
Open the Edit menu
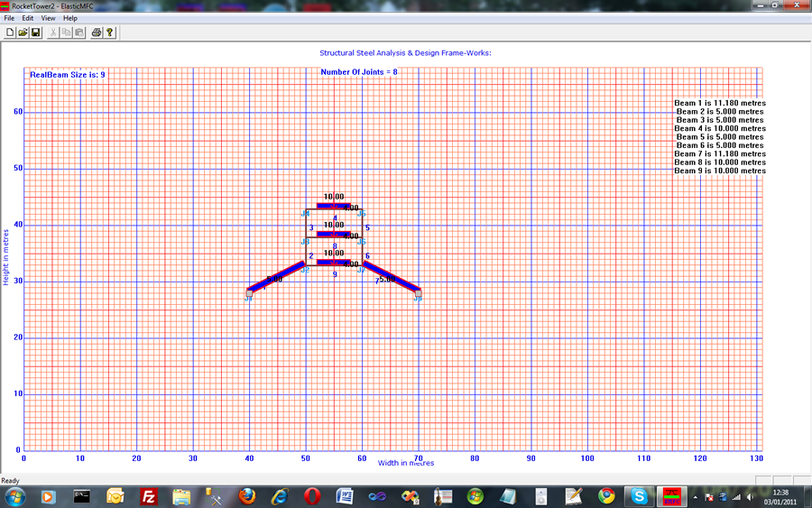point(27,18)
